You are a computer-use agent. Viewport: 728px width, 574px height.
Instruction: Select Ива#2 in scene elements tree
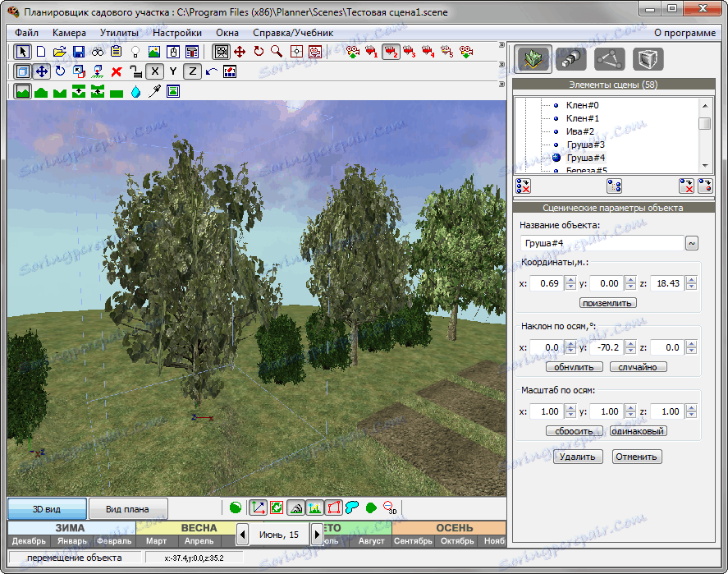(580, 131)
